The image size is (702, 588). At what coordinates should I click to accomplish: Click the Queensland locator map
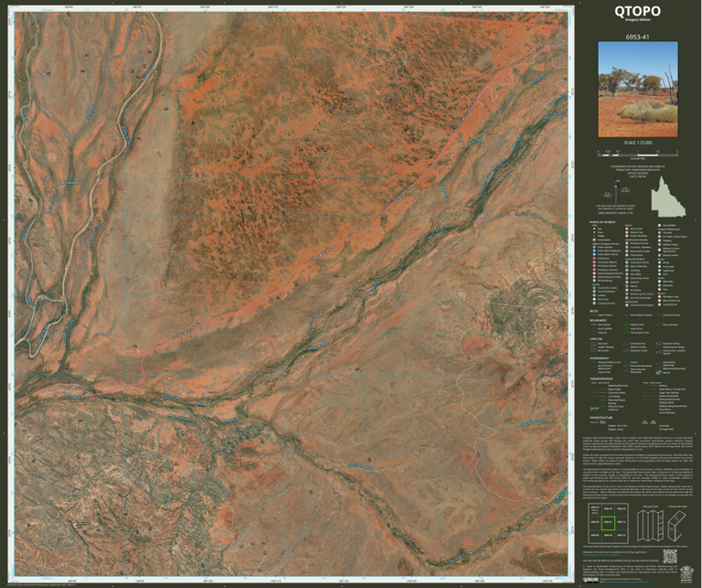(x=668, y=196)
